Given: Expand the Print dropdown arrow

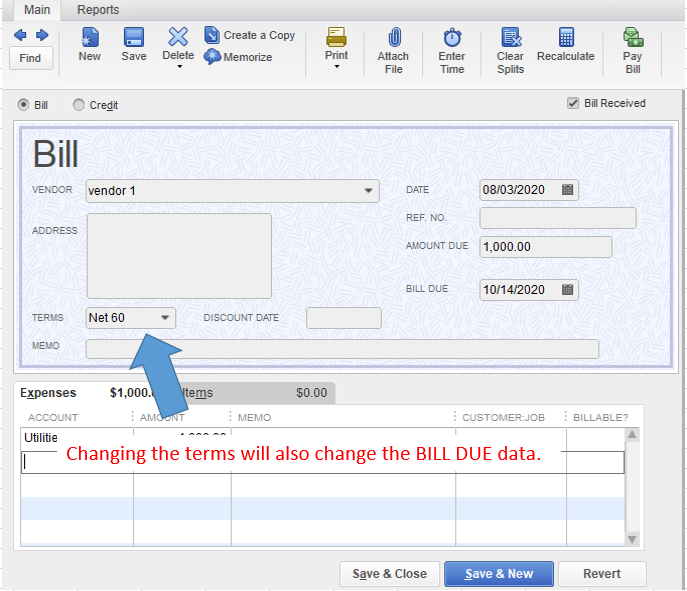Looking at the screenshot, I should click(336, 67).
